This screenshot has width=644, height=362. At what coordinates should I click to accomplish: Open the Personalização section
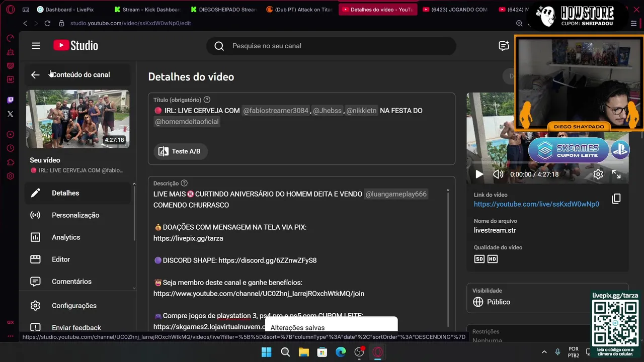pos(78,215)
